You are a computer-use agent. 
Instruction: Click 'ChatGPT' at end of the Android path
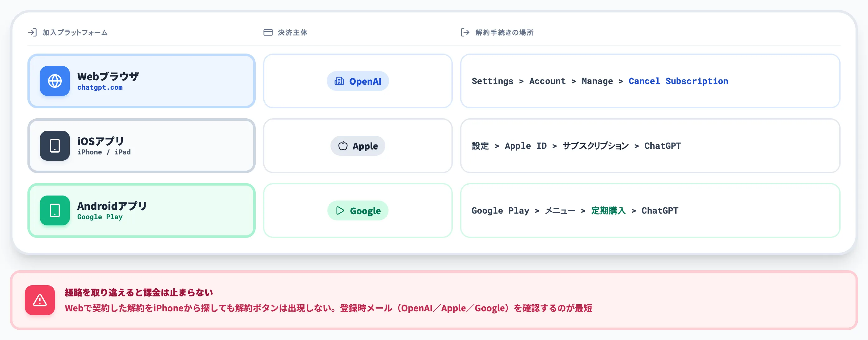coord(660,211)
